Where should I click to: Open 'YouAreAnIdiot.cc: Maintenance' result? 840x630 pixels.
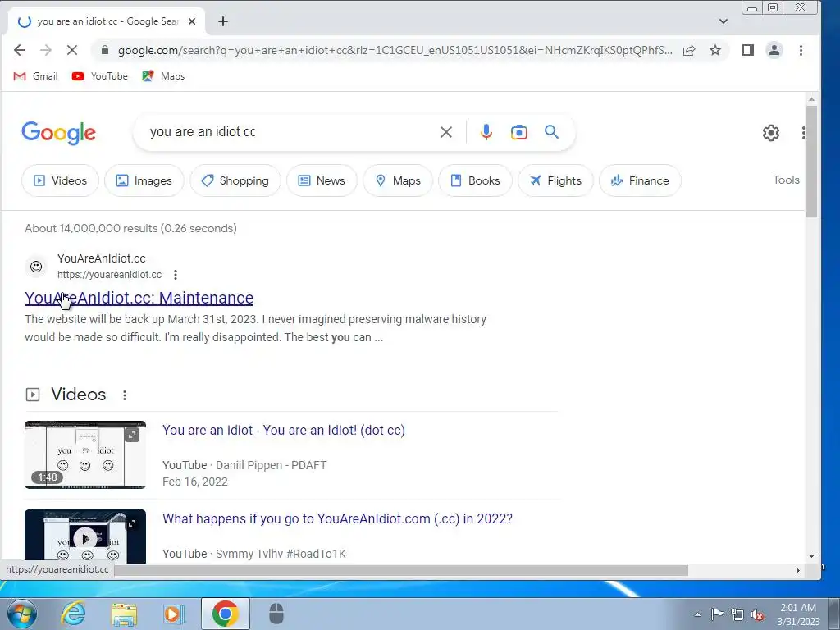(x=139, y=298)
